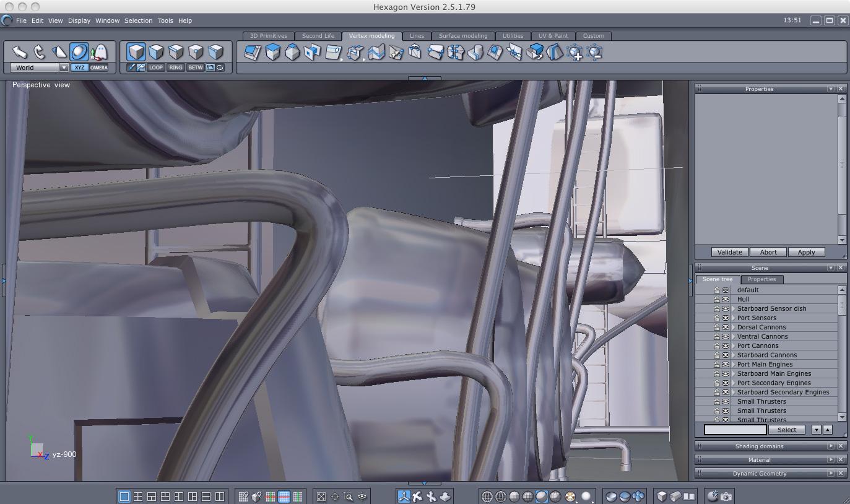This screenshot has height=504, width=850.
Task: Choose the Tessellate tool with plus cursor
Action: pyautogui.click(x=575, y=53)
